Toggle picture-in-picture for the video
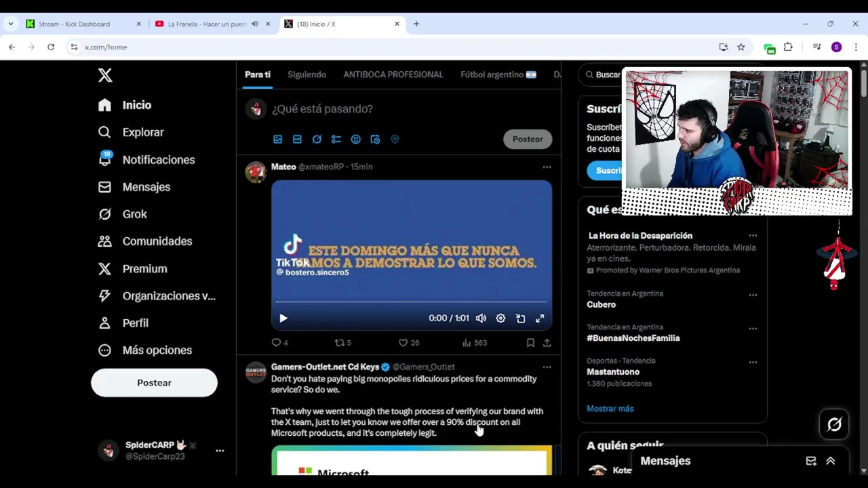 pyautogui.click(x=520, y=318)
